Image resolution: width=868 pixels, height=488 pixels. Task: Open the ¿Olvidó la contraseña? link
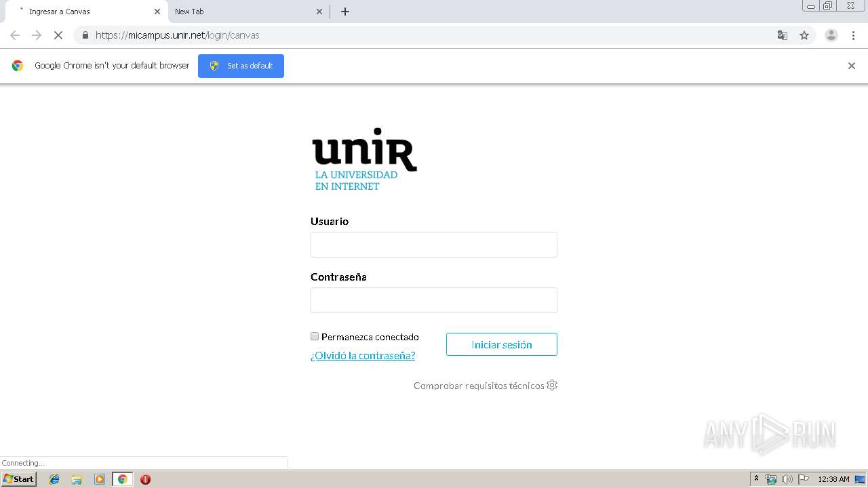click(x=363, y=355)
